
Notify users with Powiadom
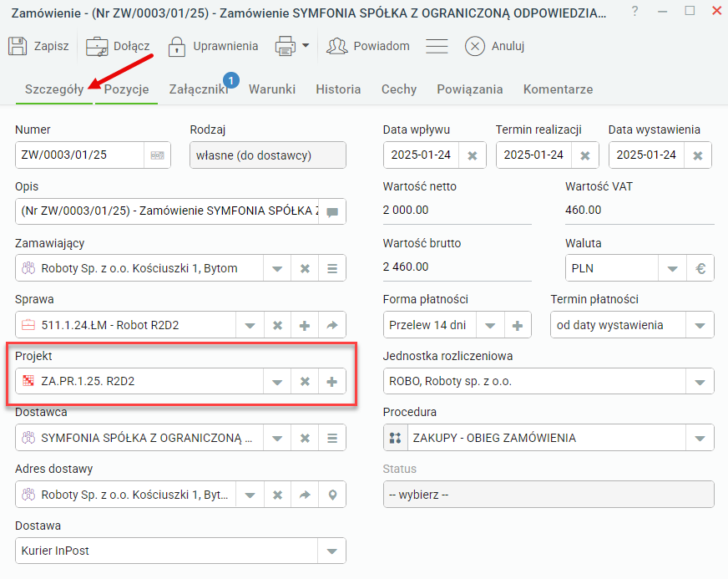368,46
